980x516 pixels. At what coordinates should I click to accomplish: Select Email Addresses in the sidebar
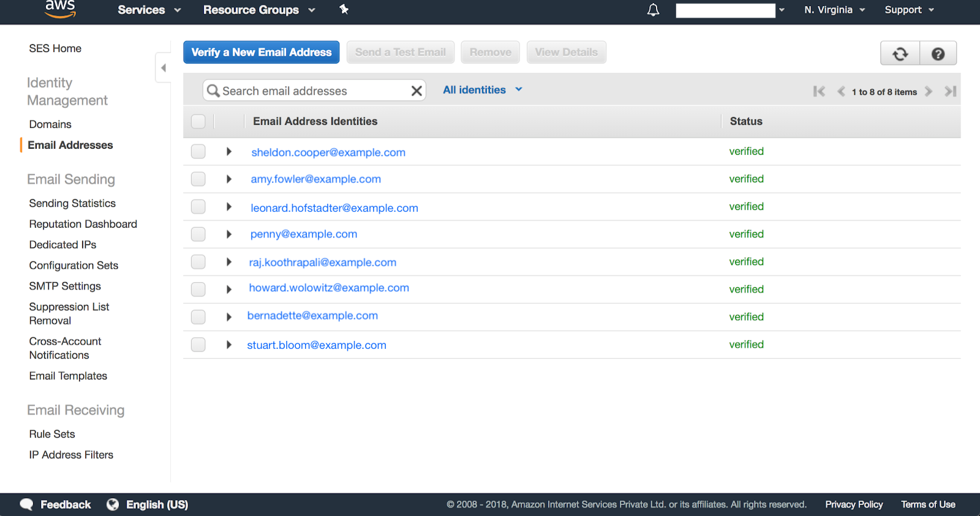[x=70, y=145]
